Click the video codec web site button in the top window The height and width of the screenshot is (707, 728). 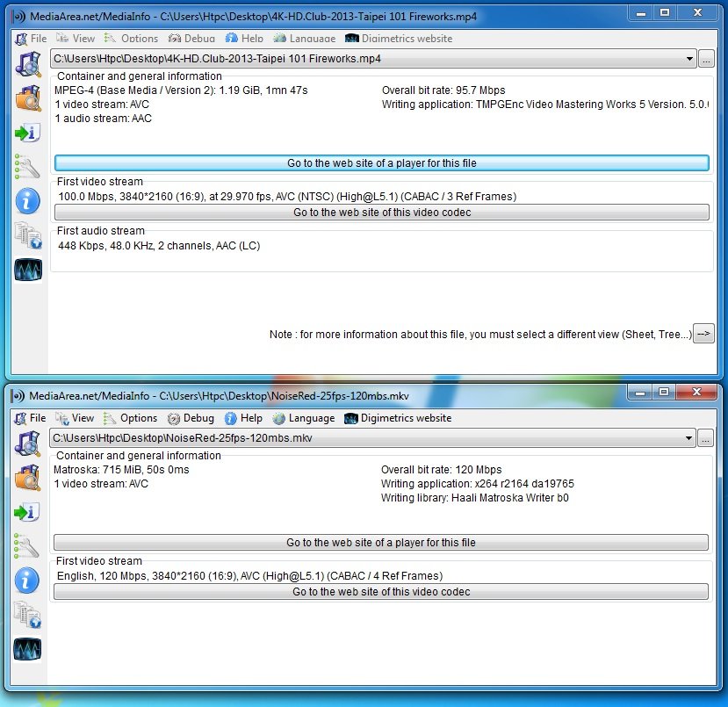click(381, 213)
